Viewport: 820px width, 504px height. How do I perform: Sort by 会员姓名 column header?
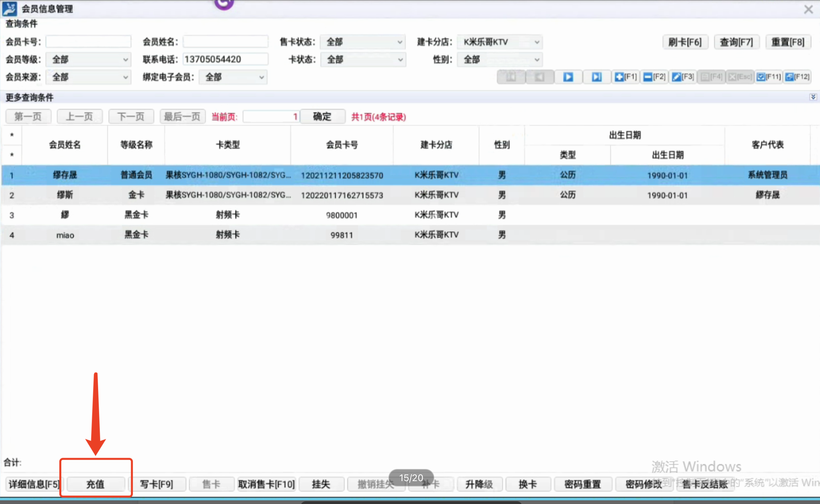coord(65,145)
